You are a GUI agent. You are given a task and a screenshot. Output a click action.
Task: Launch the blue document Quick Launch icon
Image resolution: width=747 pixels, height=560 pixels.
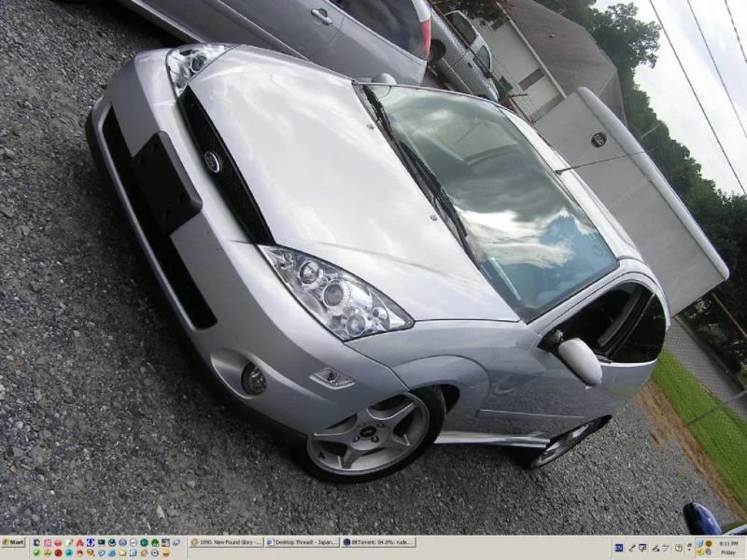[133, 553]
